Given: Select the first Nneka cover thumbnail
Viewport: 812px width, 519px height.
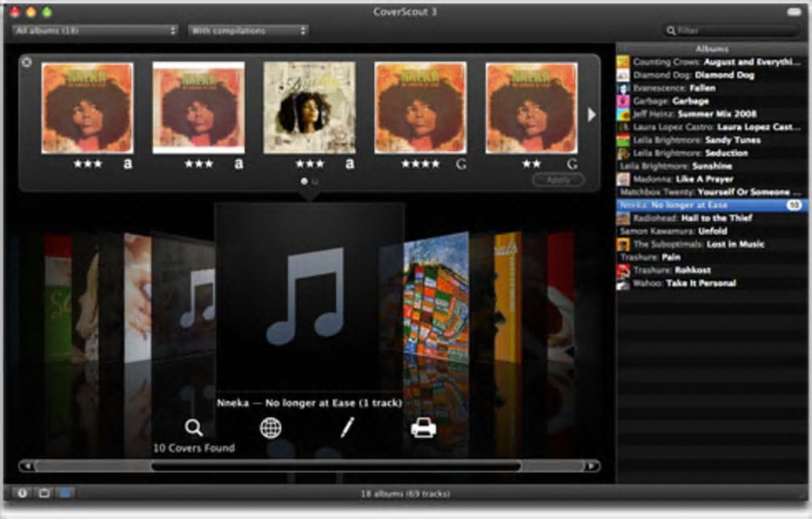Looking at the screenshot, I should pyautogui.click(x=87, y=107).
